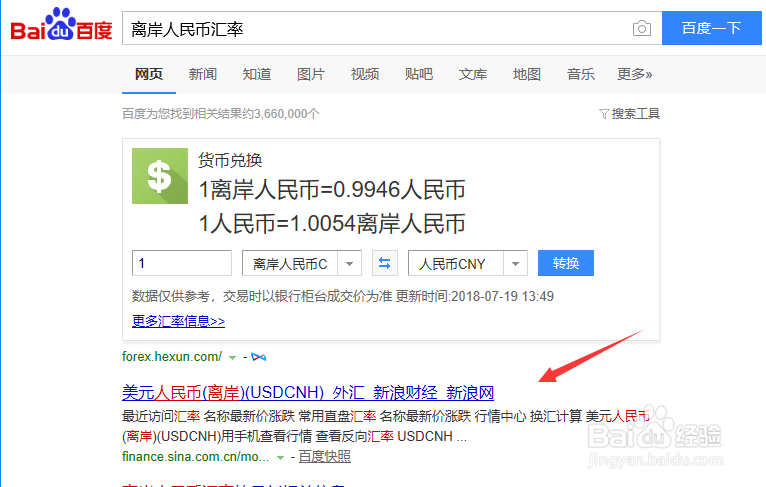Open the 更多» tab menu

(635, 74)
